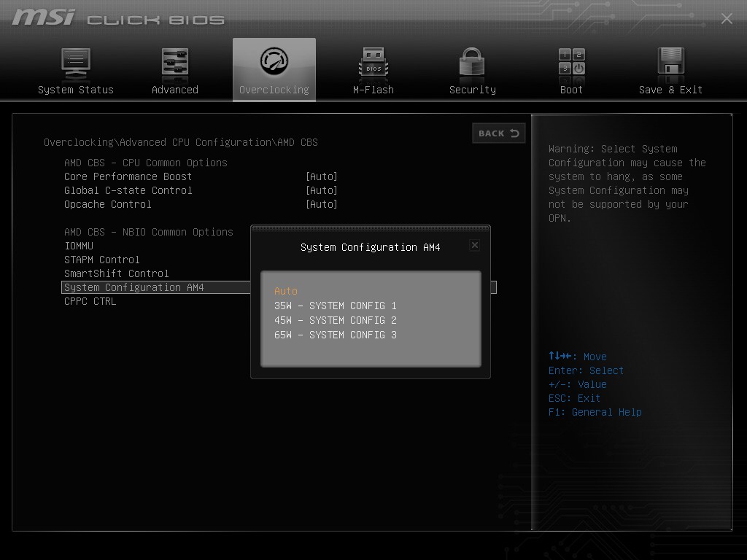
Task: Click the Boot tab label
Action: tap(572, 90)
